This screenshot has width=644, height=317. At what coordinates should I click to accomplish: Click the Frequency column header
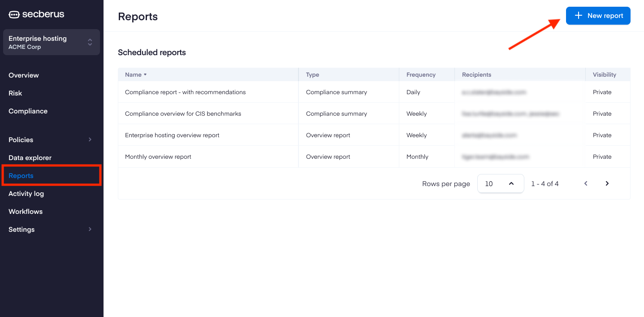(x=421, y=75)
